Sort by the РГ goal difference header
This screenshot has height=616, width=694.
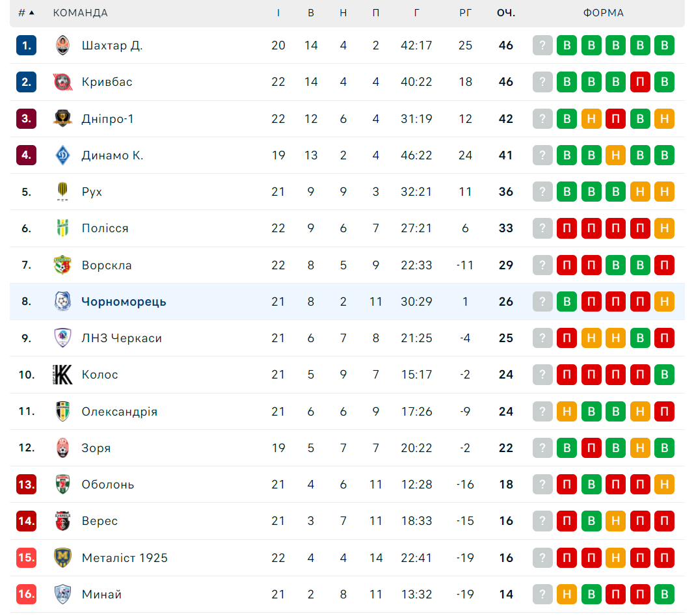coord(465,13)
